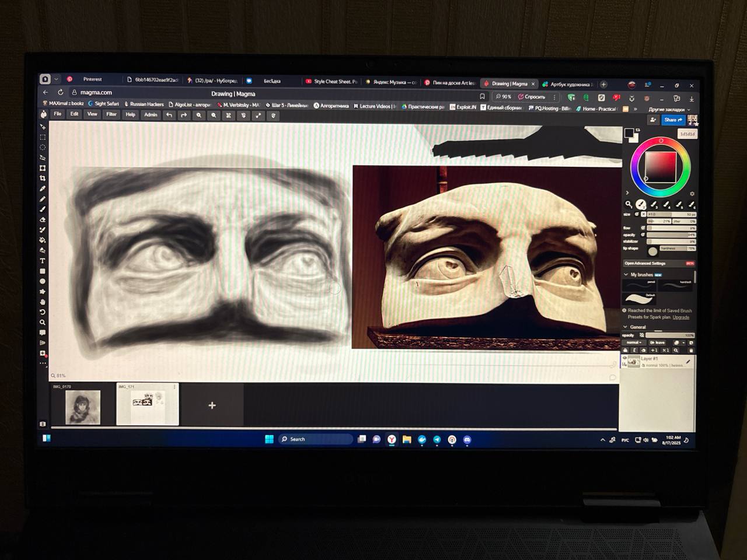Image resolution: width=747 pixels, height=560 pixels.
Task: Open the layer blend mode dropdown
Action: click(634, 342)
